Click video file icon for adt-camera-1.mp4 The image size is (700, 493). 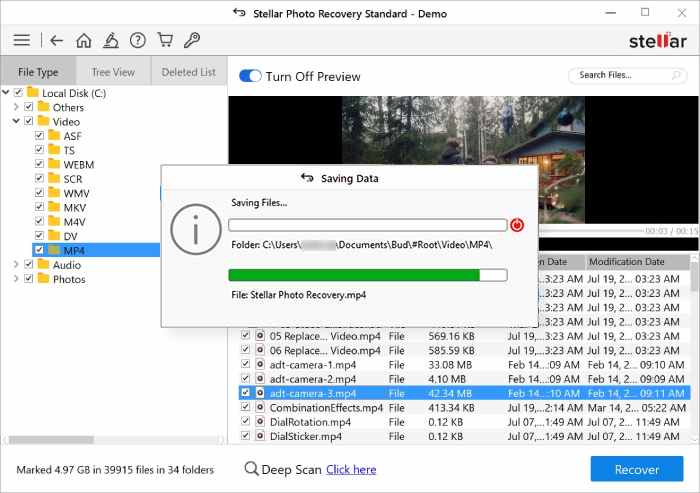[x=260, y=364]
